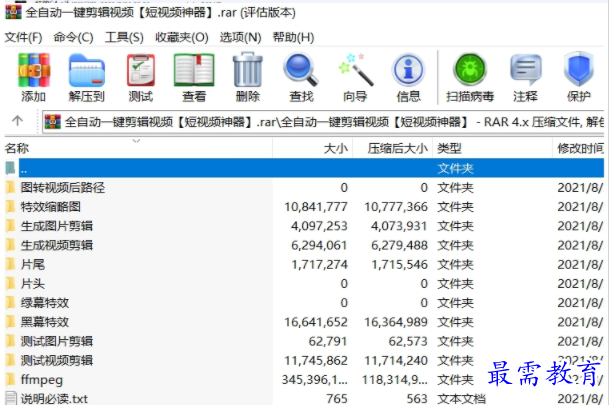Screen dimensions: 609x405
Task: Click WinRAR icon in the title bar
Action: pyautogui.click(x=13, y=12)
